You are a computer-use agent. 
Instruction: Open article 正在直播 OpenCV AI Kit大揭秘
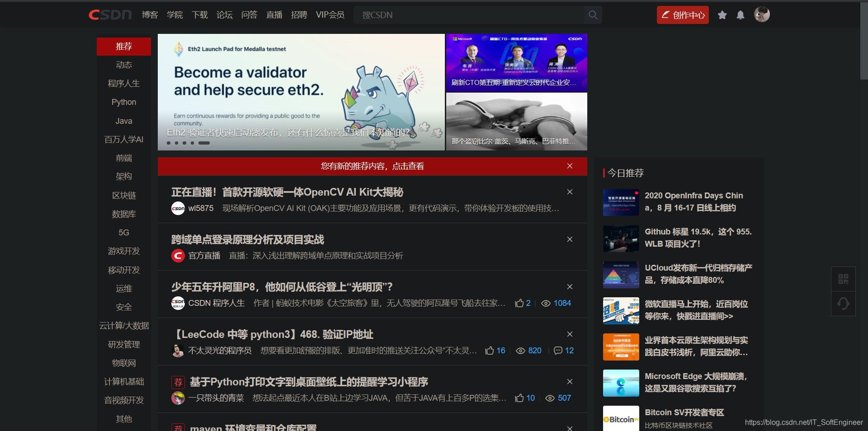(287, 192)
